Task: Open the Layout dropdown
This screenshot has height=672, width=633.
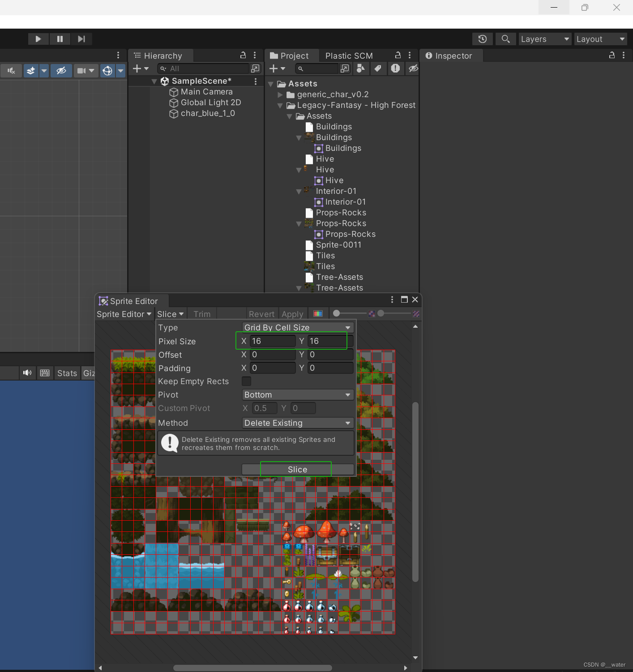Action: [600, 39]
